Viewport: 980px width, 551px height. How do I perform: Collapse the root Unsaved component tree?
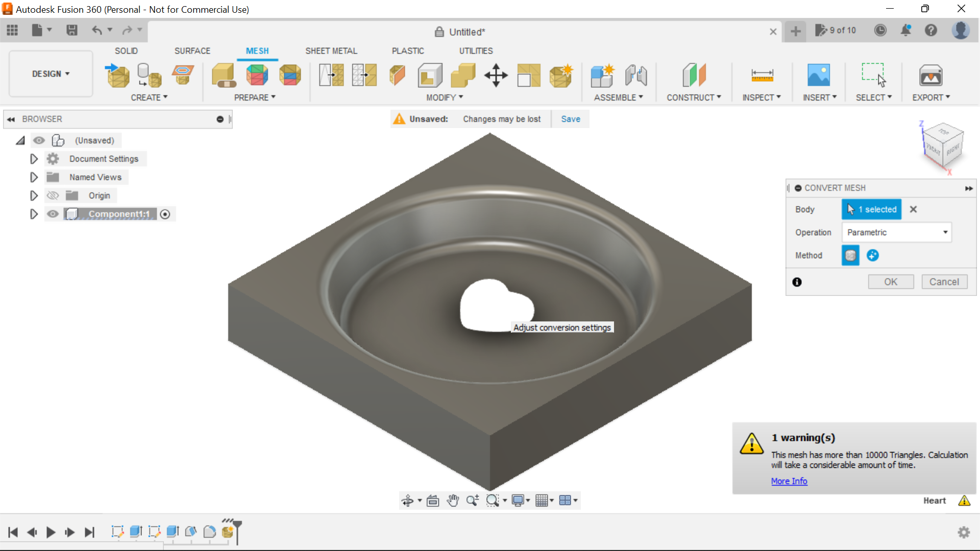tap(20, 140)
